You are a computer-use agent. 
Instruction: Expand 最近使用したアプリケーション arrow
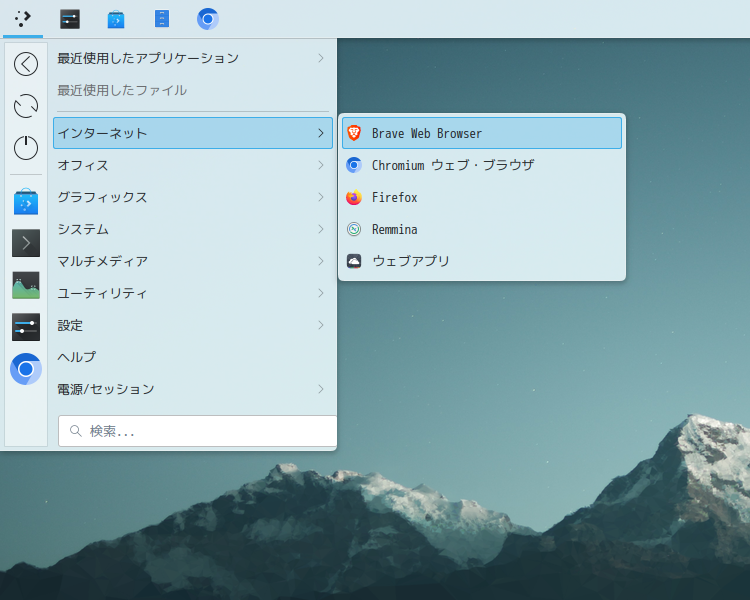(x=321, y=58)
